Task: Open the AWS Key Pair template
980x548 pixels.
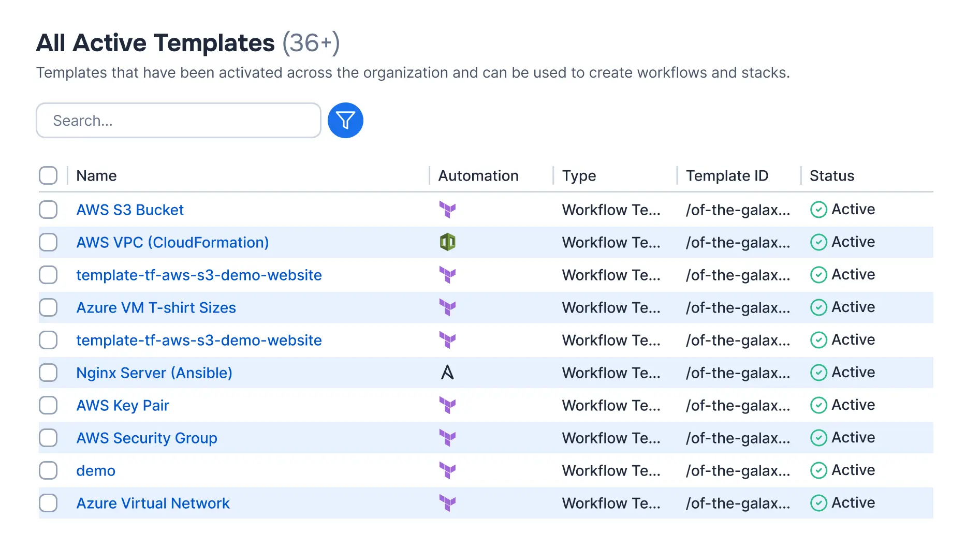Action: coord(123,405)
